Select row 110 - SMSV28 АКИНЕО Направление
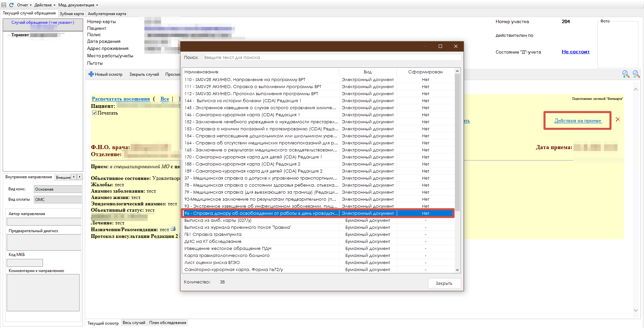Viewport: 644px width, 328px height. (318, 79)
